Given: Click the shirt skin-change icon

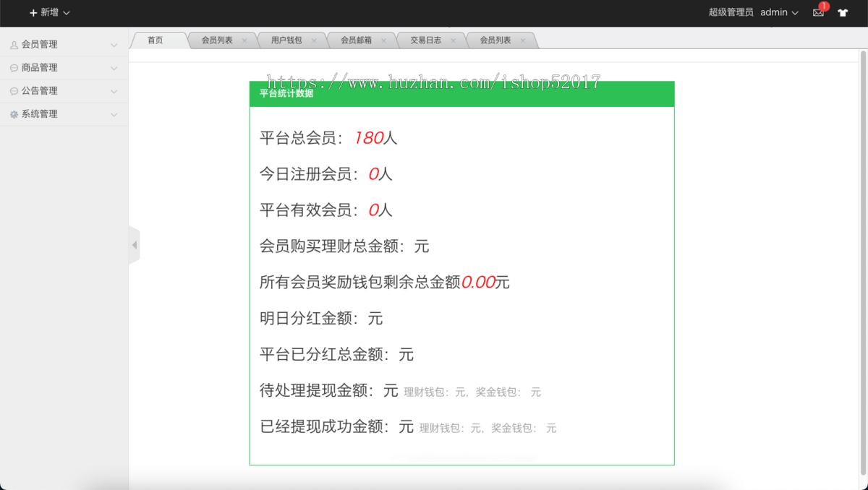Looking at the screenshot, I should pos(843,13).
